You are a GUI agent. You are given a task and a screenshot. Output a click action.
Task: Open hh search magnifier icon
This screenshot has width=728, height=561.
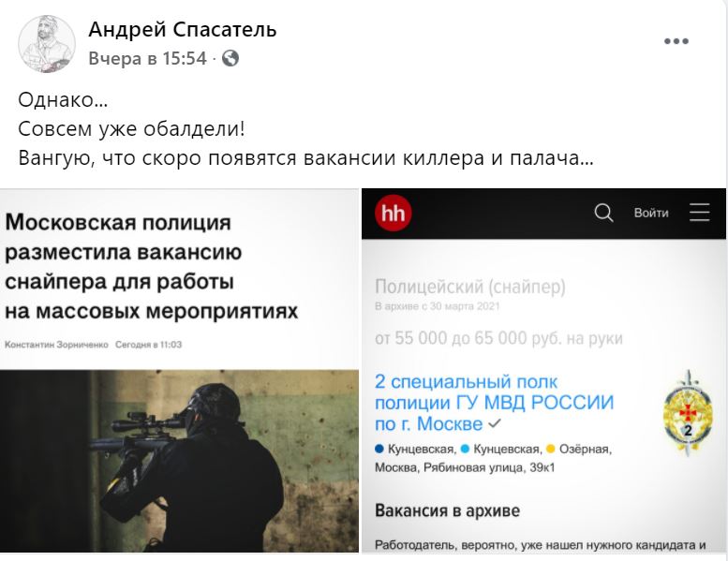[603, 213]
